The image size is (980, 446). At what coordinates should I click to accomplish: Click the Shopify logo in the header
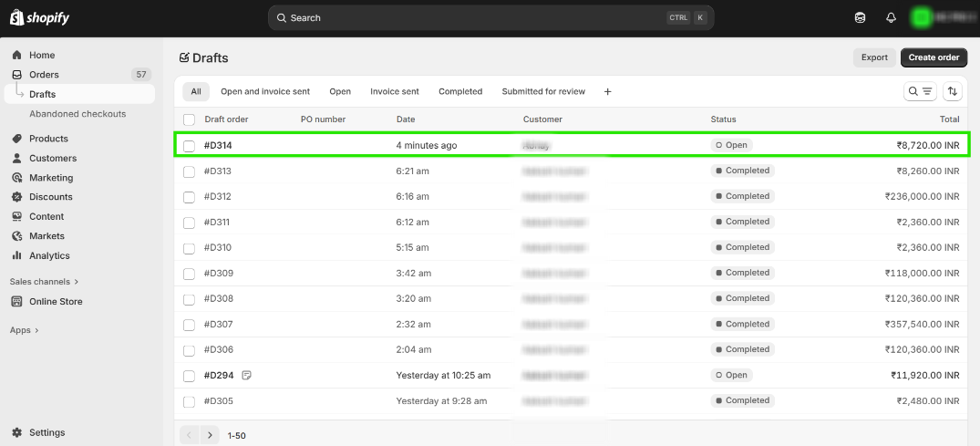pyautogui.click(x=40, y=18)
